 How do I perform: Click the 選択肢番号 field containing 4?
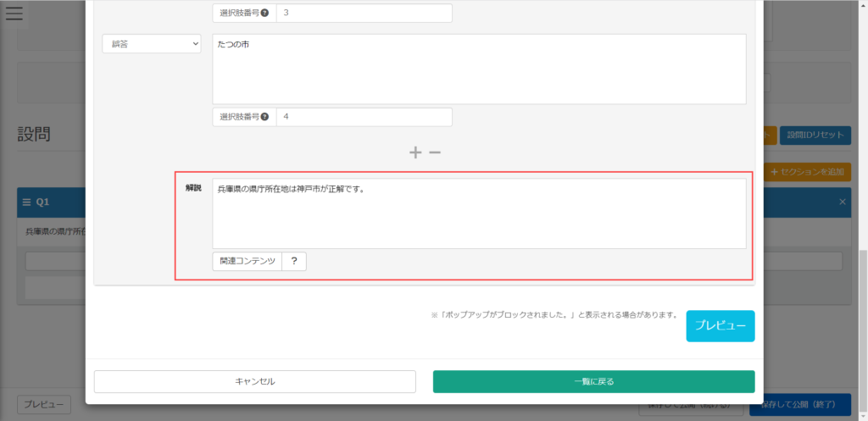click(364, 117)
